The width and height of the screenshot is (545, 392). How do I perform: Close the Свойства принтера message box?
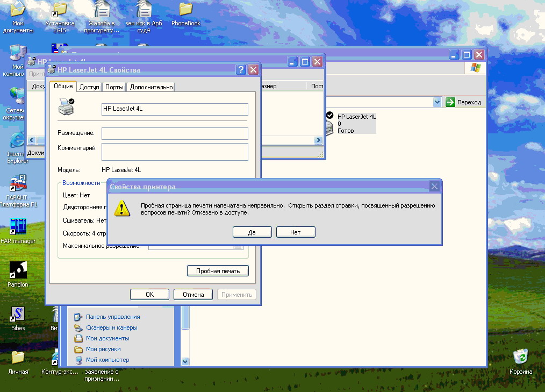click(x=434, y=187)
